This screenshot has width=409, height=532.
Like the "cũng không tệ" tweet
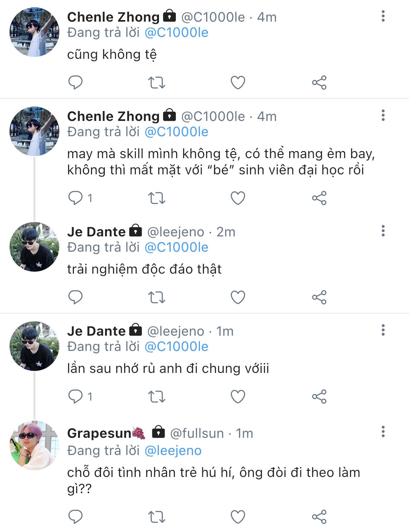pyautogui.click(x=238, y=82)
